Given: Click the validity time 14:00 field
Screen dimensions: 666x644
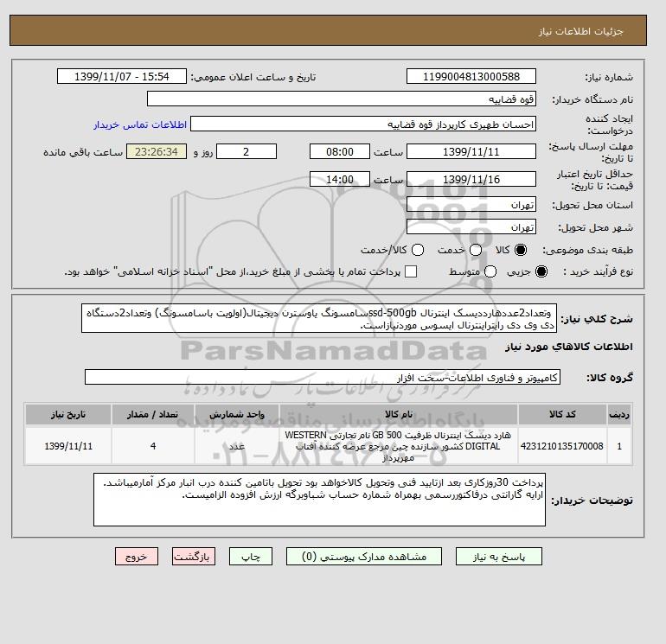Looking at the screenshot, I should point(340,179).
